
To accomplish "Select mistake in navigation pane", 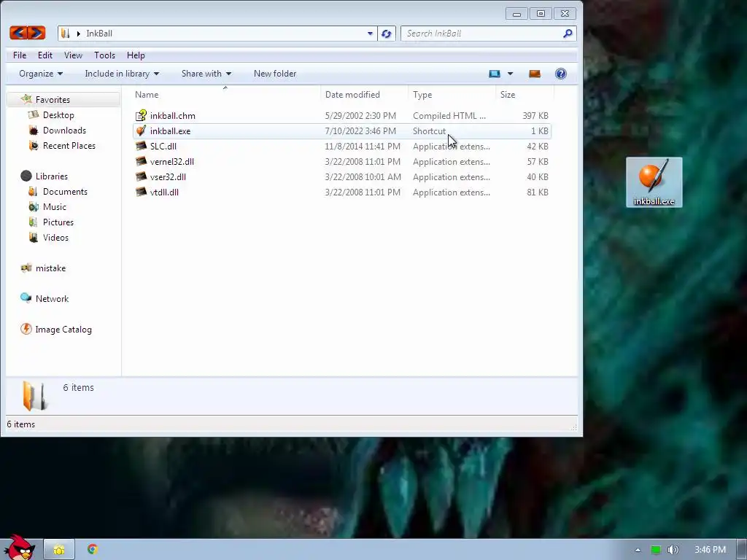I will [x=50, y=268].
